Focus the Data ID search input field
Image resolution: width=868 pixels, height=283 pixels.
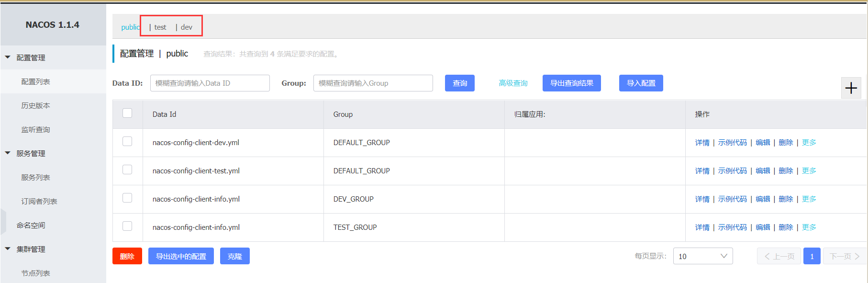click(x=210, y=83)
